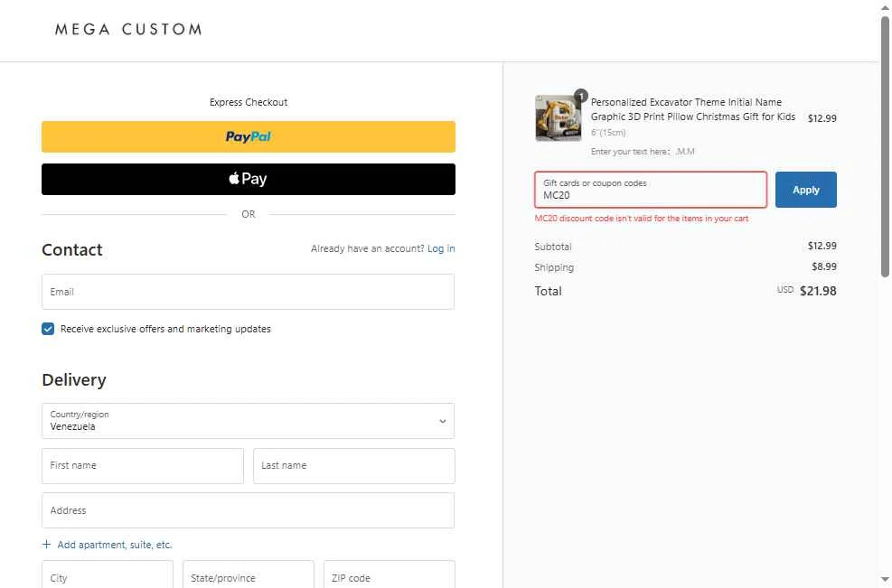Select the ZIP code field
Viewport: 892px width, 588px height.
tap(390, 574)
